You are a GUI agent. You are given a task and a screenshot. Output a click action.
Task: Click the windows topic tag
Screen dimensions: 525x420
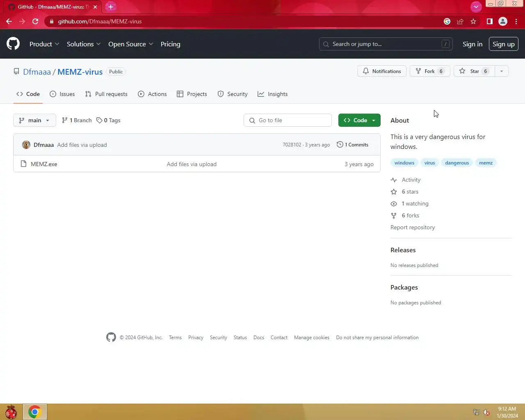point(404,163)
